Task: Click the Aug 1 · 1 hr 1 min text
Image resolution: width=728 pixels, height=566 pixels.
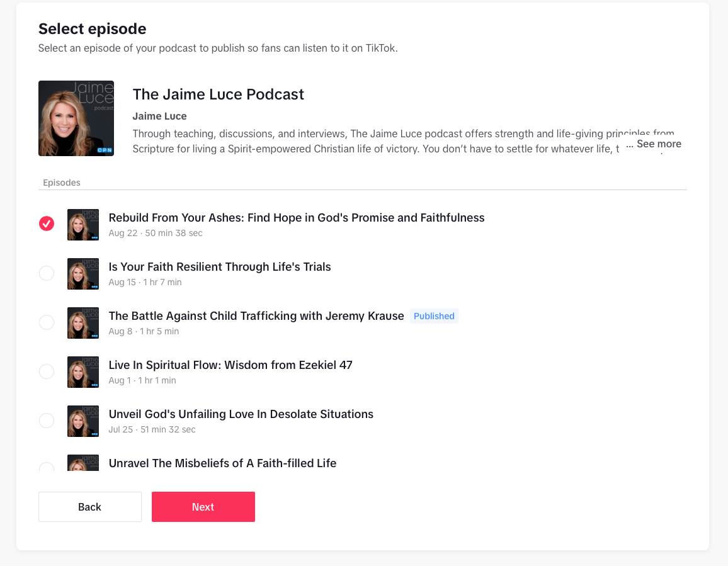Action: point(142,381)
